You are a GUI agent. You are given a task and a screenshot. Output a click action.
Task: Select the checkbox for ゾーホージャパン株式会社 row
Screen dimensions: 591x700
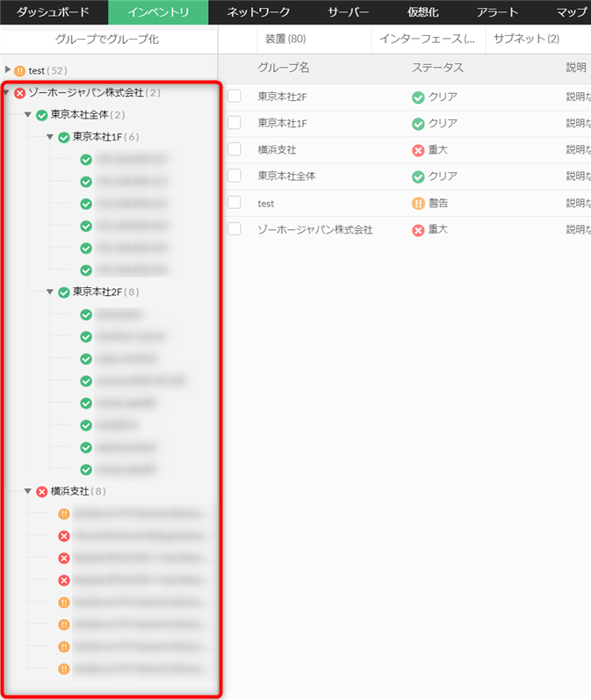coord(234,228)
